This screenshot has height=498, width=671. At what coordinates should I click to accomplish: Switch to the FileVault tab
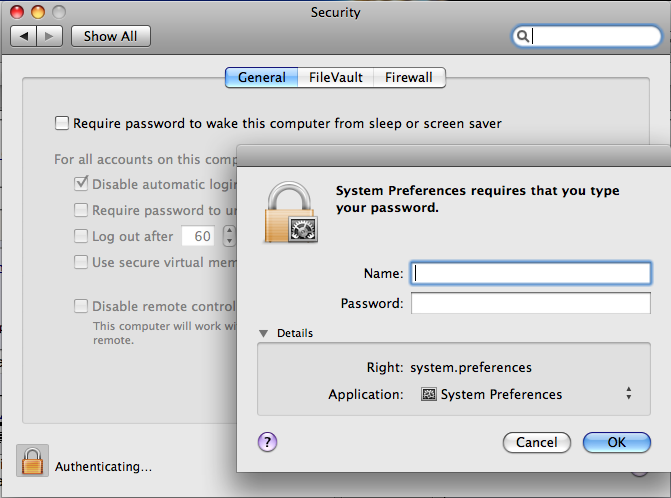[x=336, y=77]
